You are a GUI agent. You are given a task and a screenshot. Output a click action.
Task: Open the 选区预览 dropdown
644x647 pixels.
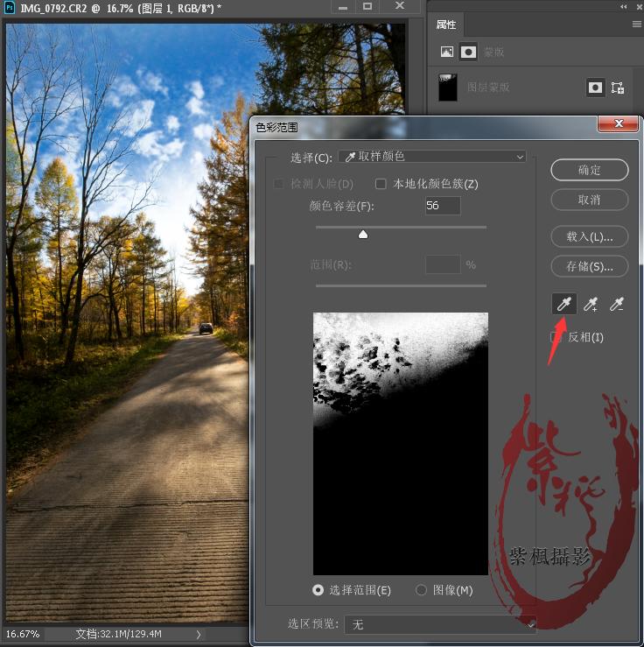(x=440, y=624)
